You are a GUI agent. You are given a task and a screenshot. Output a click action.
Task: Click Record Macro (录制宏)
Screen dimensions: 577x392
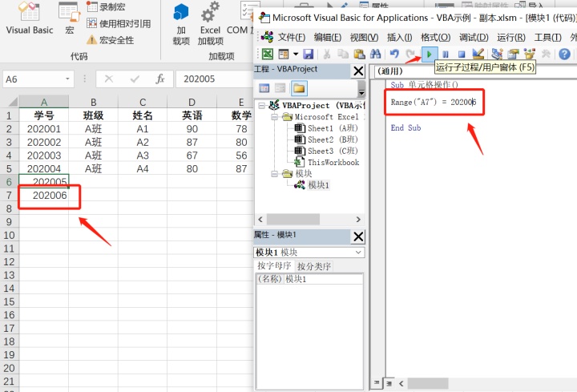tap(106, 6)
